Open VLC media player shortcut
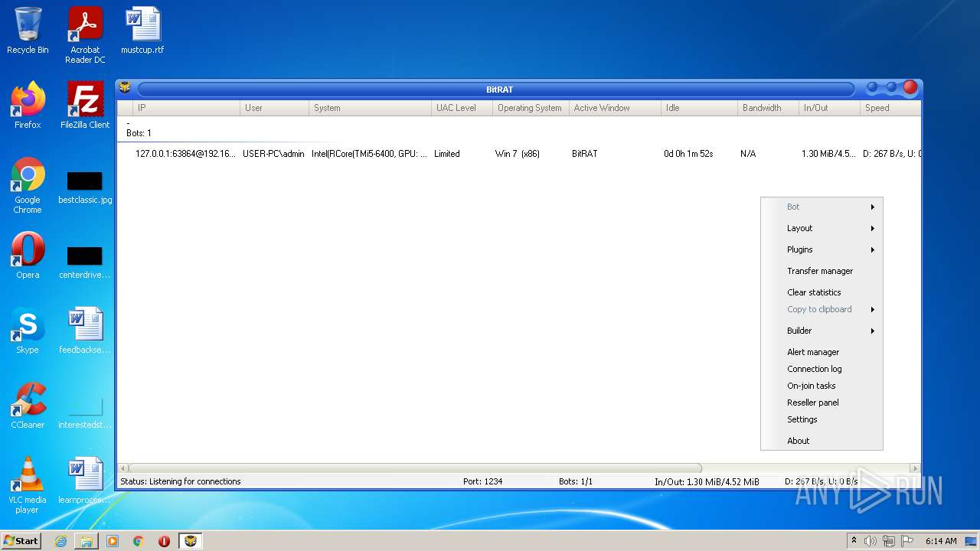The image size is (980, 551). click(28, 485)
